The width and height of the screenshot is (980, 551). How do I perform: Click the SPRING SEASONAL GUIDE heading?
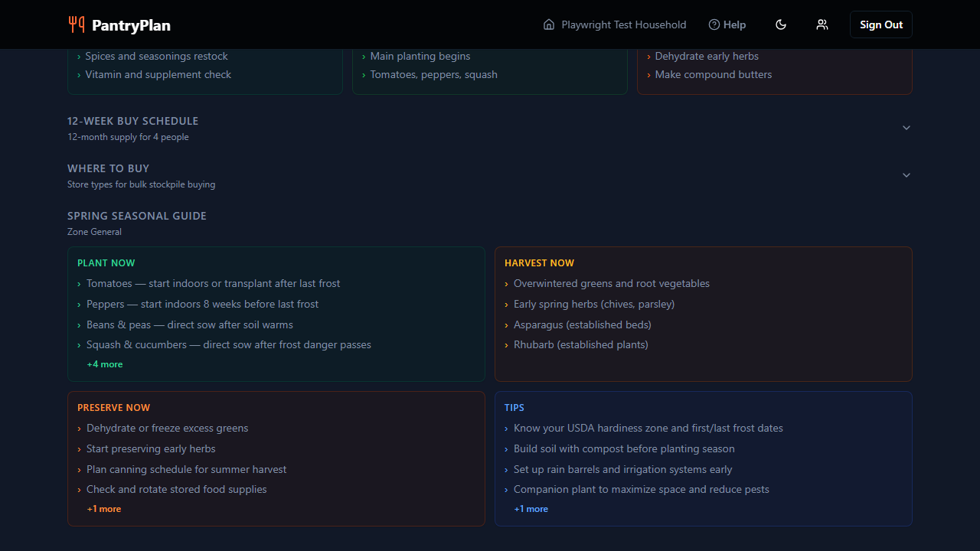click(x=137, y=216)
